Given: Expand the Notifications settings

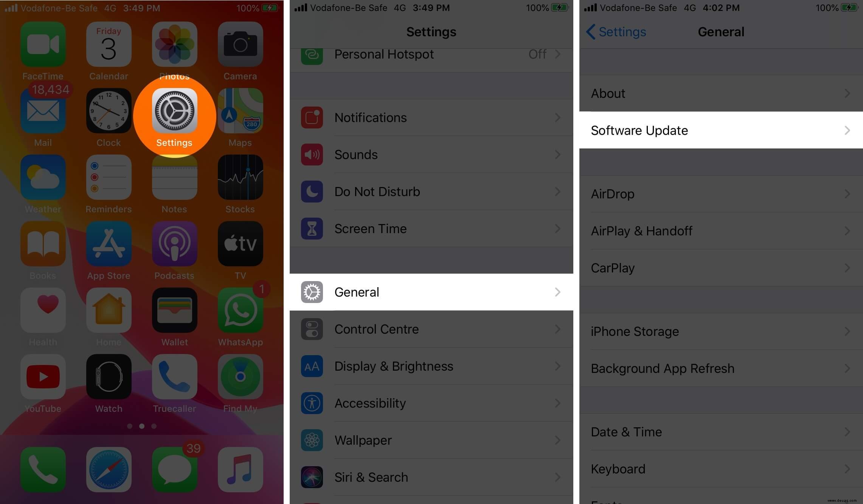Looking at the screenshot, I should point(431,117).
